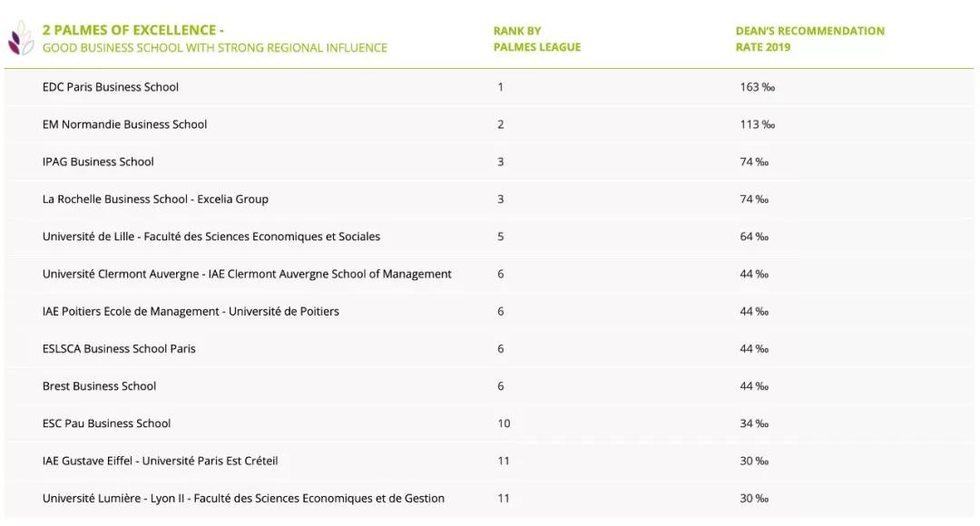
Task: Click the IPAG Business School name
Action: (98, 161)
